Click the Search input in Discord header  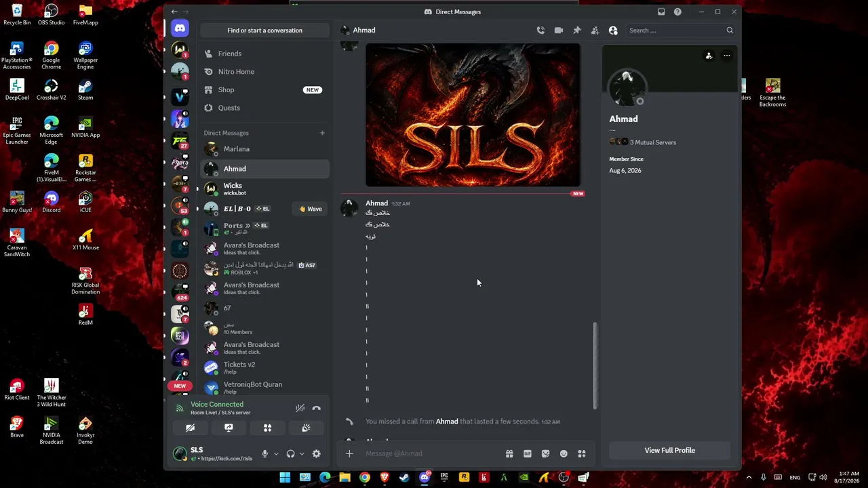pos(681,30)
